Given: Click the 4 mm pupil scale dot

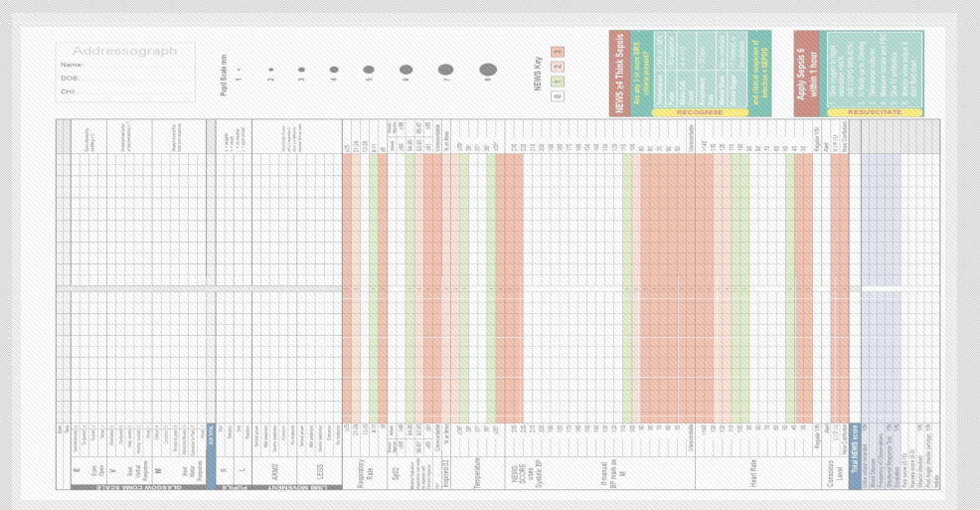Looking at the screenshot, I should tap(334, 70).
